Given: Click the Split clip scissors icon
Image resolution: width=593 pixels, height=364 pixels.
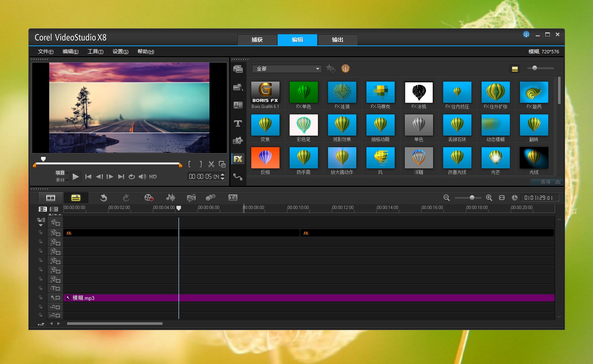Looking at the screenshot, I should [211, 164].
